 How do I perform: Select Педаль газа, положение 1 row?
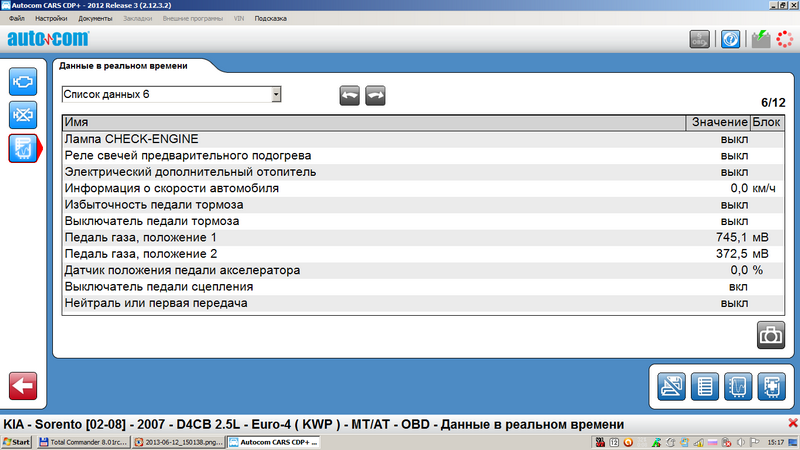tap(423, 237)
